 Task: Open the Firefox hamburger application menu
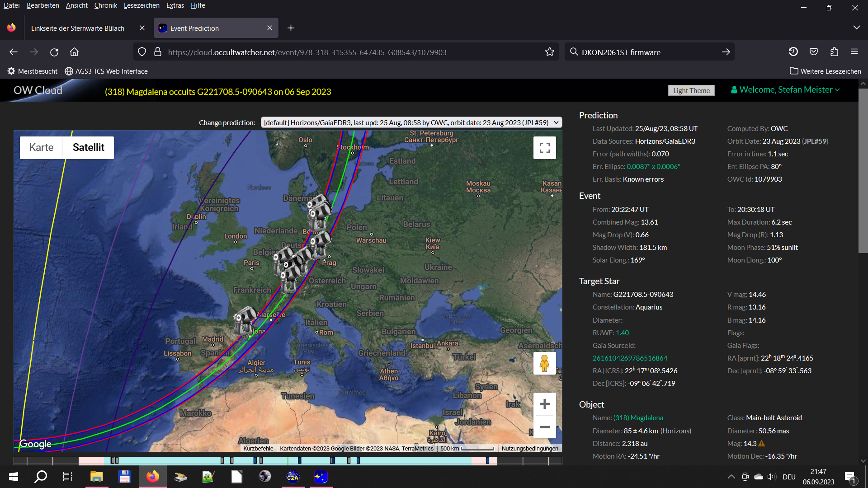(x=854, y=52)
